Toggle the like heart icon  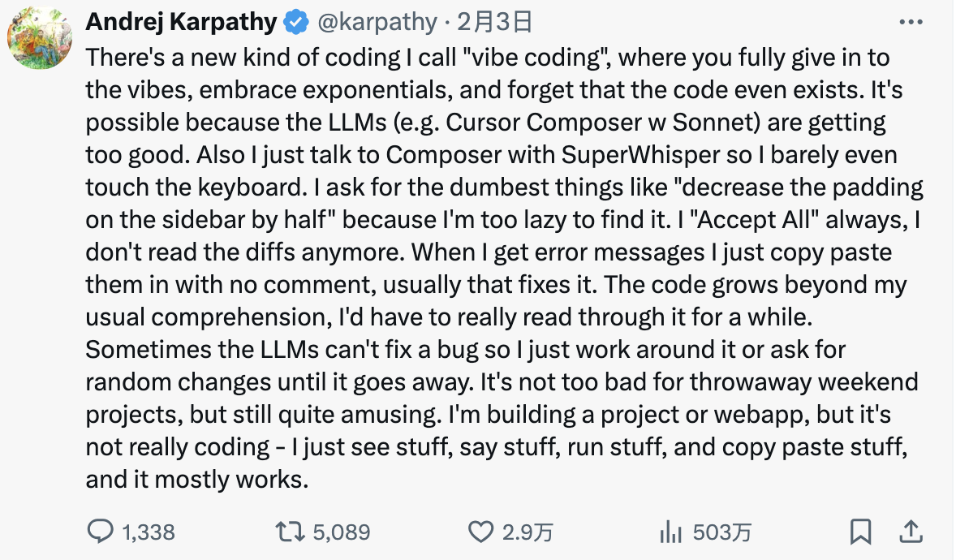[481, 532]
